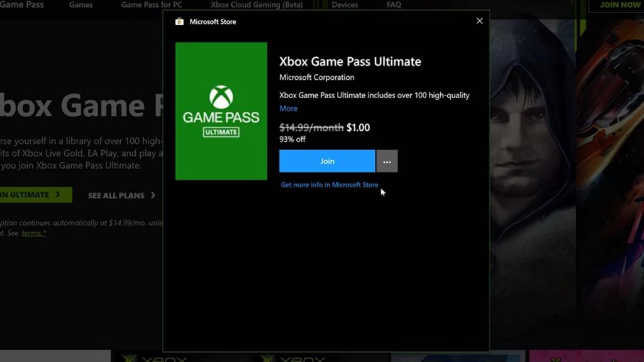Viewport: 644px width, 362px height.
Task: Open the terms link on webpage
Action: (x=34, y=233)
